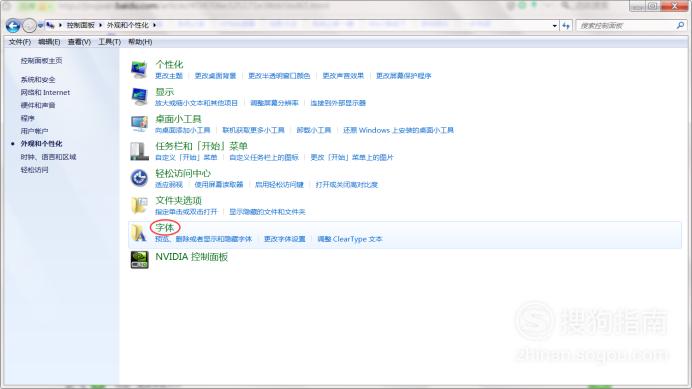Click 控制面板 in the address breadcrumb
692x389 pixels.
[80, 25]
